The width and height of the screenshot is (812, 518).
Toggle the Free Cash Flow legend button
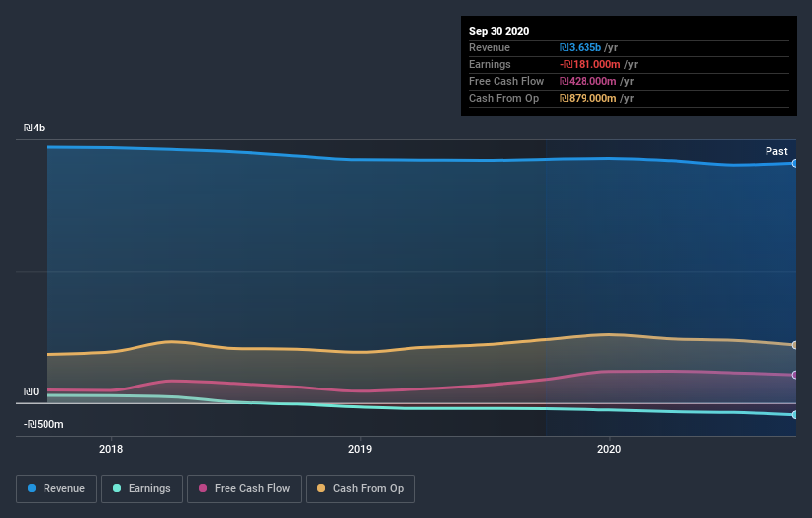[x=244, y=489]
